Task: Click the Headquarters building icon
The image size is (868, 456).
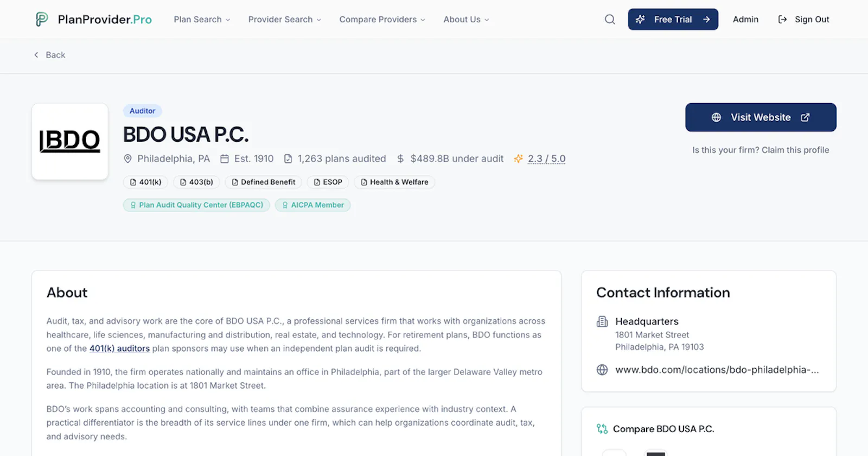Action: pos(602,321)
